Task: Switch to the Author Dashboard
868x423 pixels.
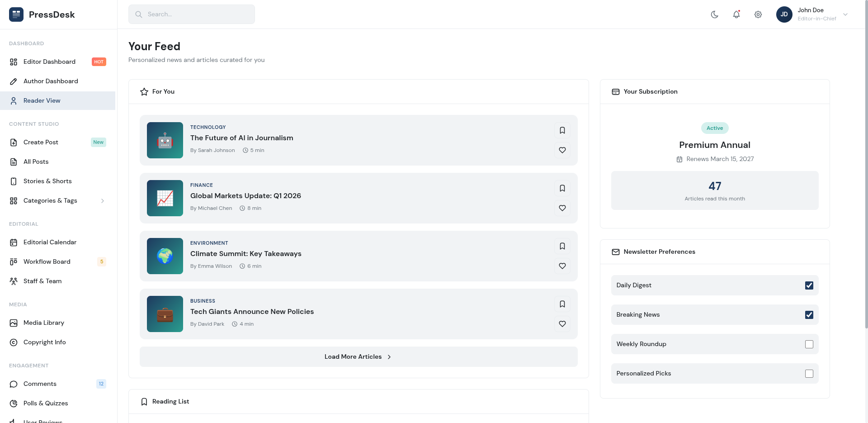Action: (x=51, y=81)
